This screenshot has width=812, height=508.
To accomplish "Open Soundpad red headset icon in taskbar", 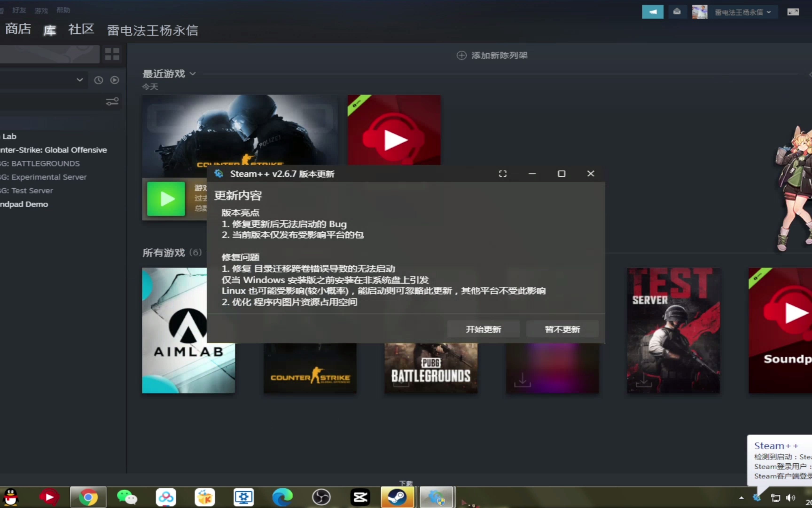I will point(49,497).
